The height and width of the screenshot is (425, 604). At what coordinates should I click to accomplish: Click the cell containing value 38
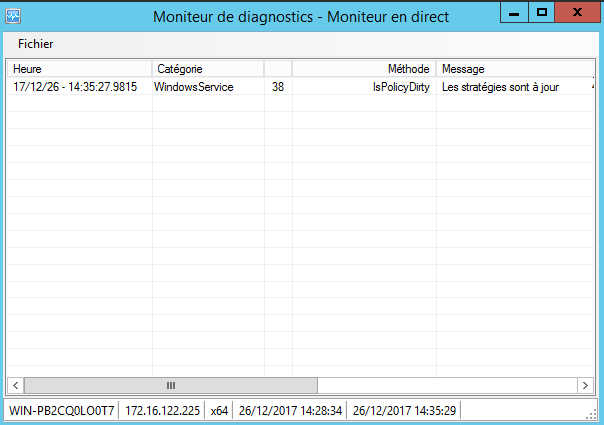click(277, 87)
